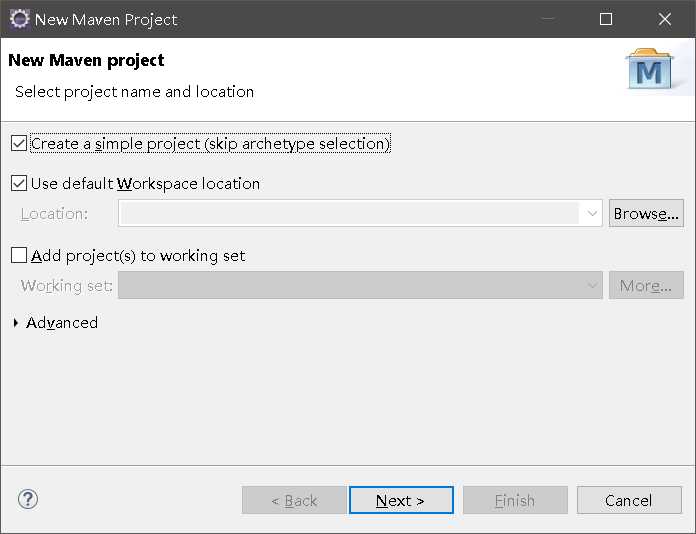This screenshot has height=534, width=696.
Task: Close the New Maven Project window
Action: point(664,19)
